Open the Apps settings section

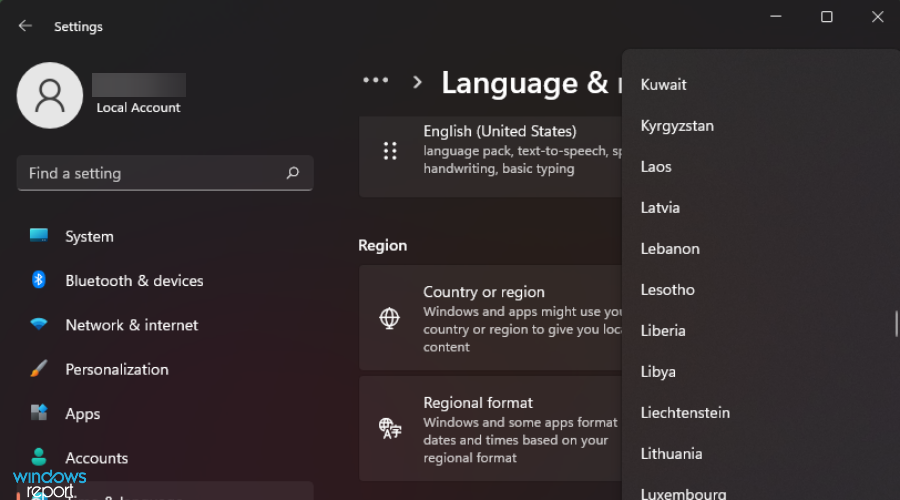coord(82,414)
